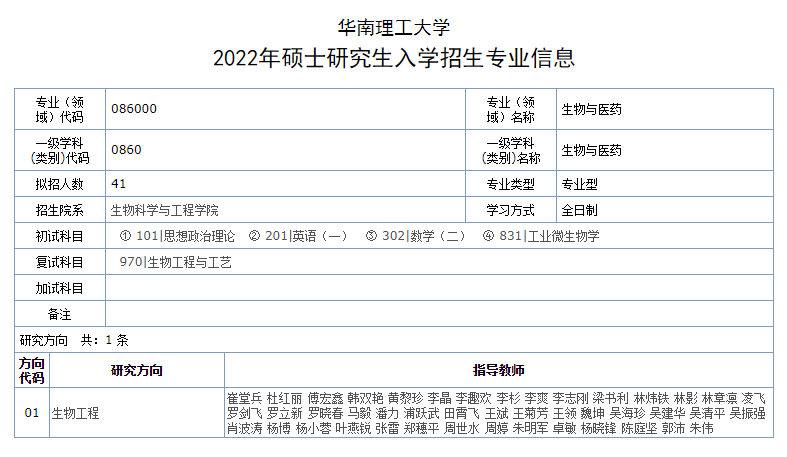Select research direction 生物工程
This screenshot has width=787, height=457.
tap(75, 413)
